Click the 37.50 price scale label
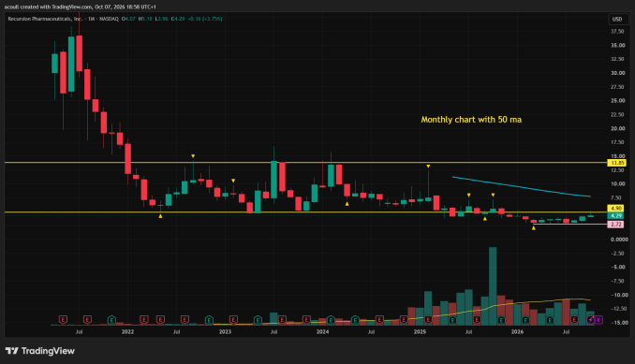This screenshot has width=635, height=364. click(617, 32)
